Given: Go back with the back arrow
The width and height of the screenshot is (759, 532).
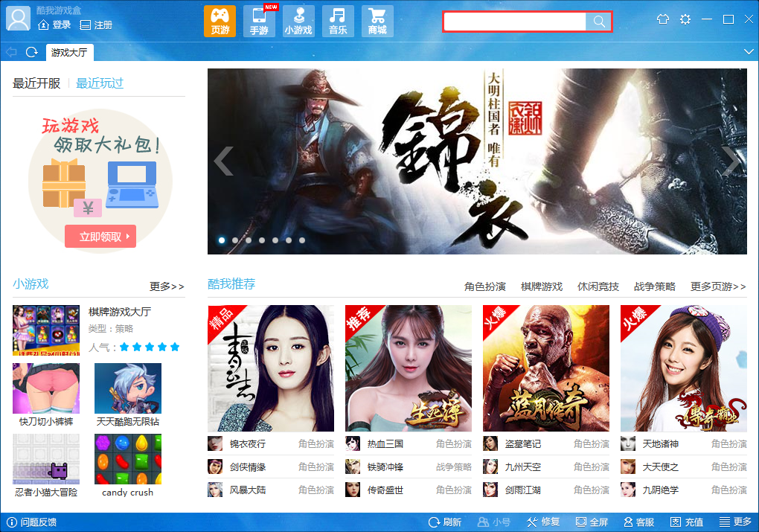Looking at the screenshot, I should coord(12,52).
